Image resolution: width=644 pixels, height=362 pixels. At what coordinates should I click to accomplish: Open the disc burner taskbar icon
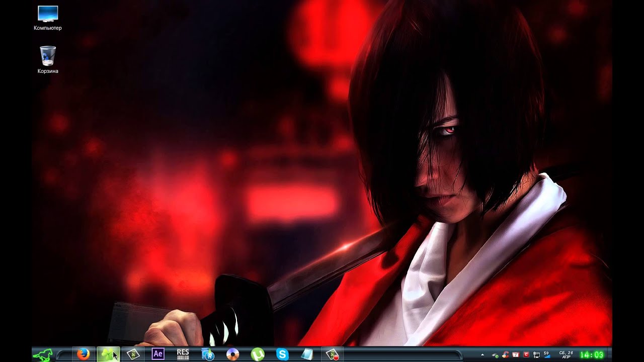point(232,354)
